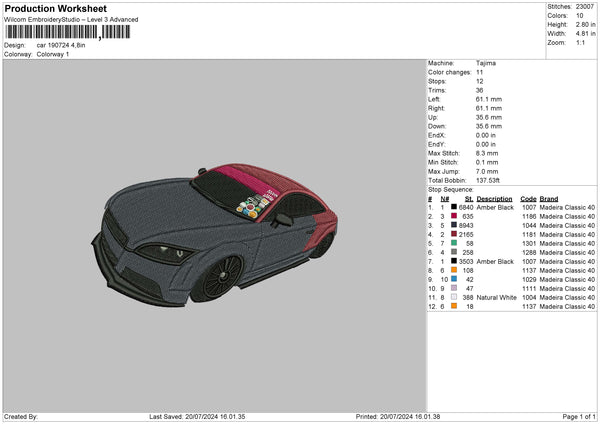Image resolution: width=600 pixels, height=424 pixels.
Task: Select the thread code 1186 entry
Action: 528,216
